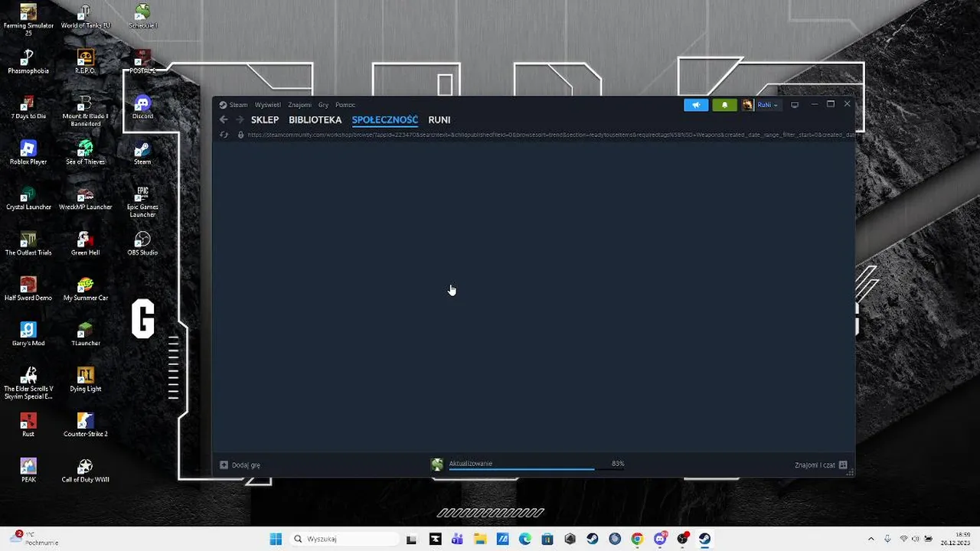Click the workshop URL address text
The height and width of the screenshot is (551, 980).
coord(550,135)
